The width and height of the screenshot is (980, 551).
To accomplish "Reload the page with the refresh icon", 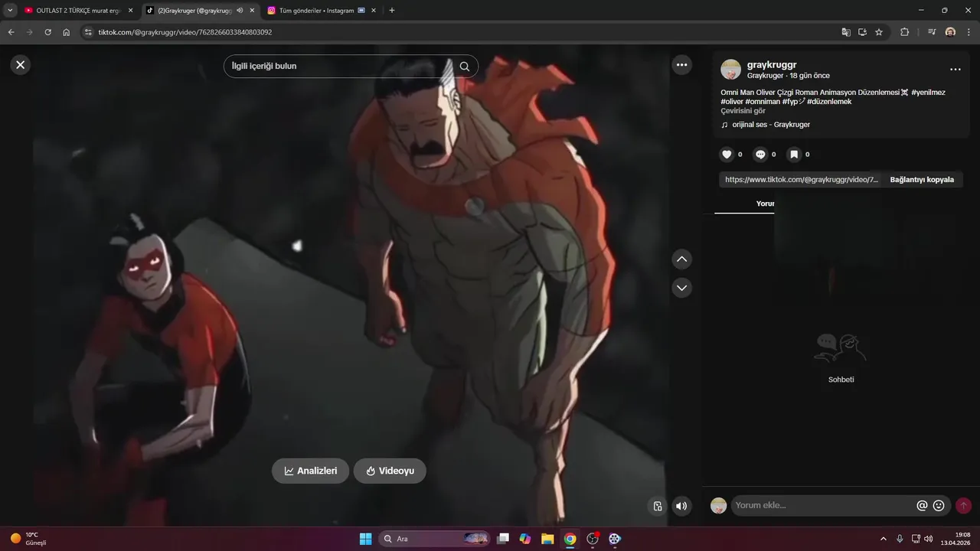I will click(48, 32).
